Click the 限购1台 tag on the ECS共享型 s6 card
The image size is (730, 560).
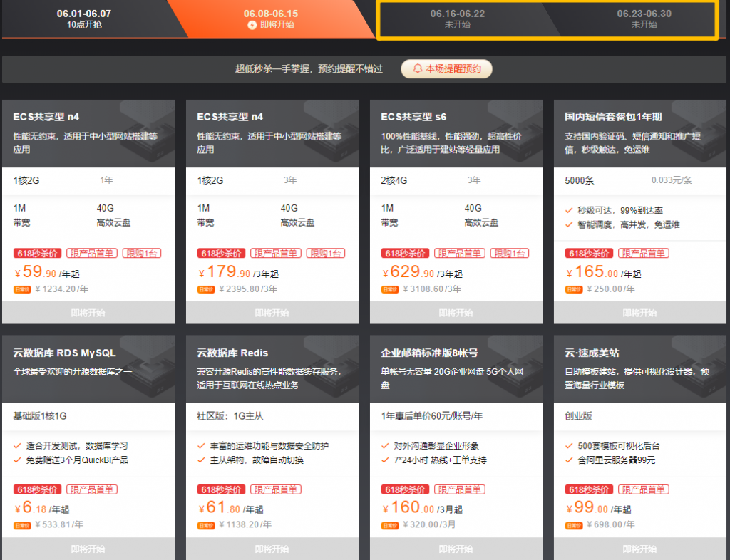[x=510, y=254]
